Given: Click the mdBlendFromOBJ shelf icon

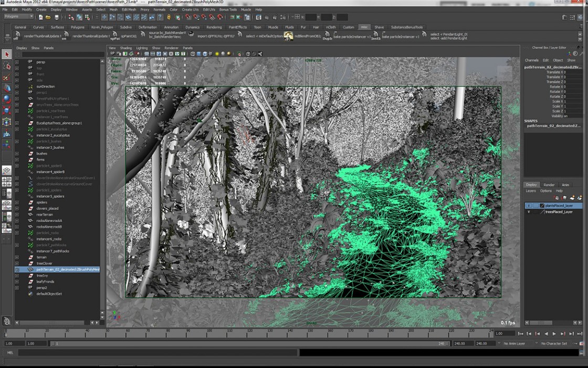Looking at the screenshot, I should click(x=288, y=36).
